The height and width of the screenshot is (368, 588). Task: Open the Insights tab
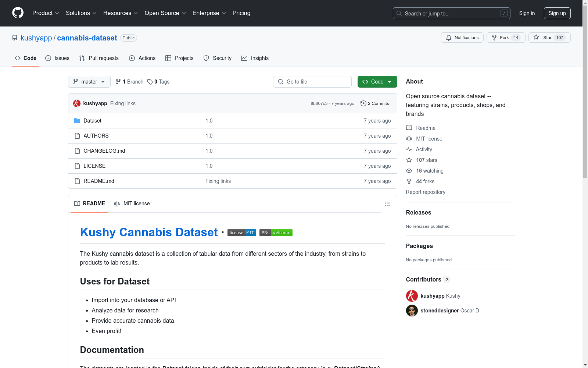tap(255, 58)
